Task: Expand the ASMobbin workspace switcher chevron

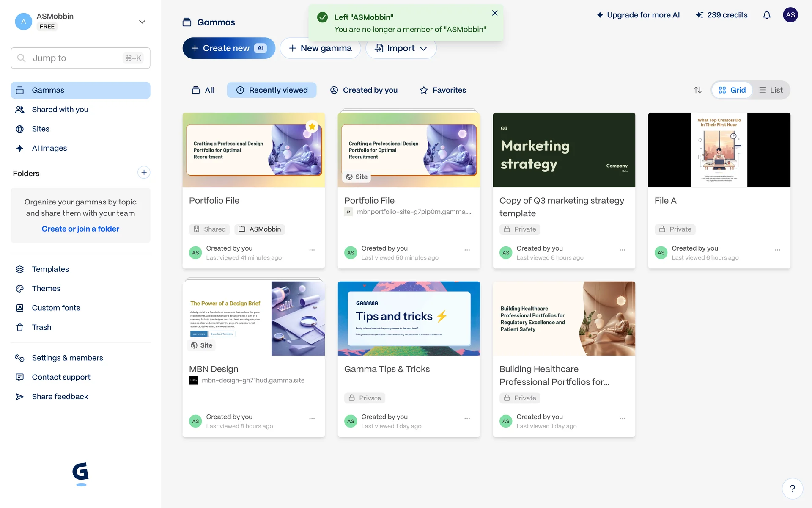Action: pos(142,22)
